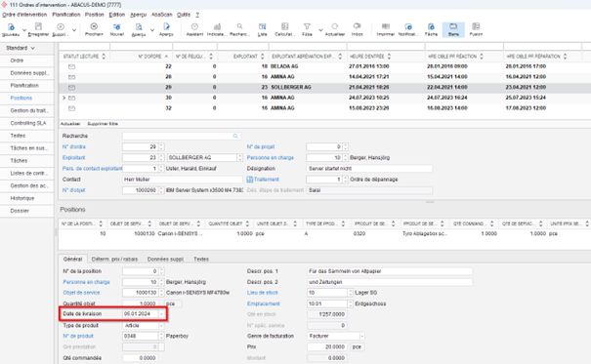Select the Canon i-SENSYS position row cell
This screenshot has height=364, width=591.
180,234
